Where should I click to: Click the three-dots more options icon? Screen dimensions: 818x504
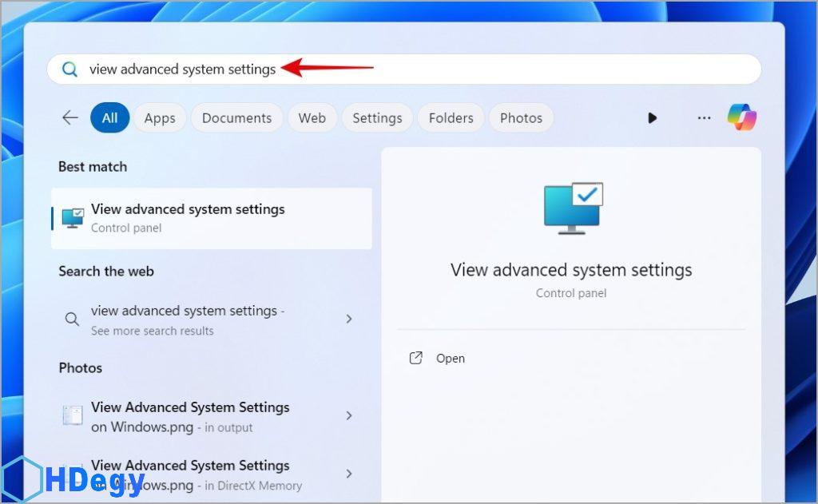click(704, 118)
